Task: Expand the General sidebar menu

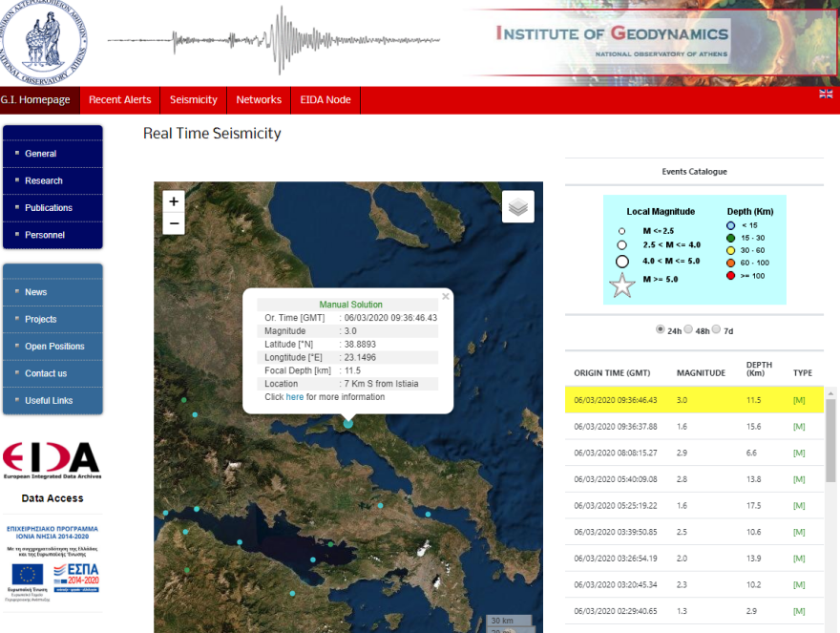Action: [x=41, y=154]
